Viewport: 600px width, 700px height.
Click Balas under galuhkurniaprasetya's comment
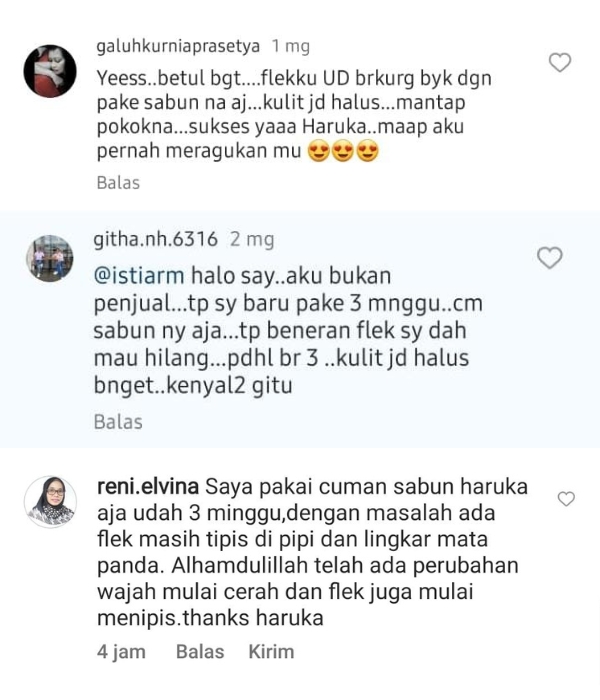pos(118,183)
